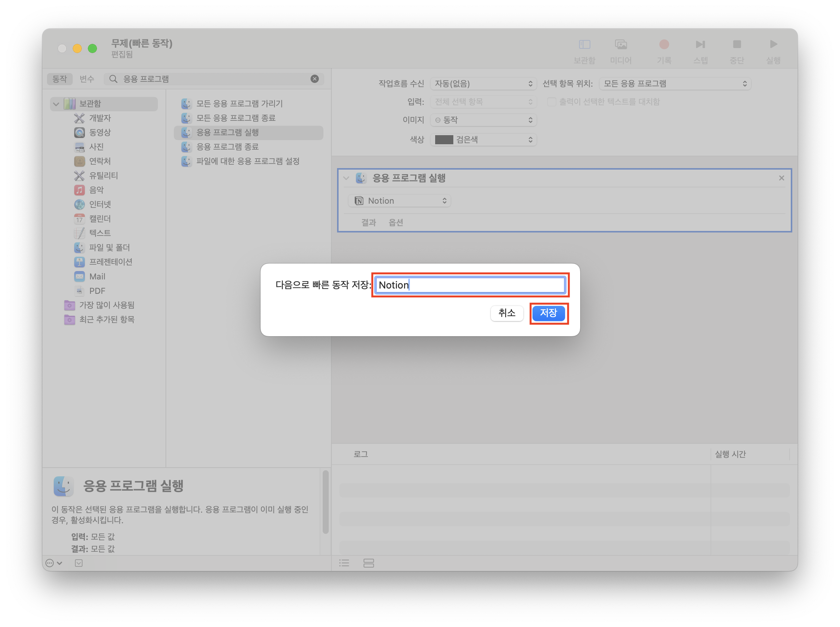The image size is (840, 627).
Task: Toggle the log list view icon at the bottom
Action: click(344, 563)
